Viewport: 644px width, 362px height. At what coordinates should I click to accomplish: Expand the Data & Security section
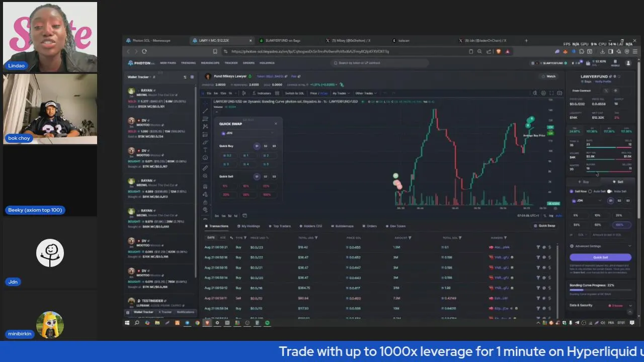600,305
